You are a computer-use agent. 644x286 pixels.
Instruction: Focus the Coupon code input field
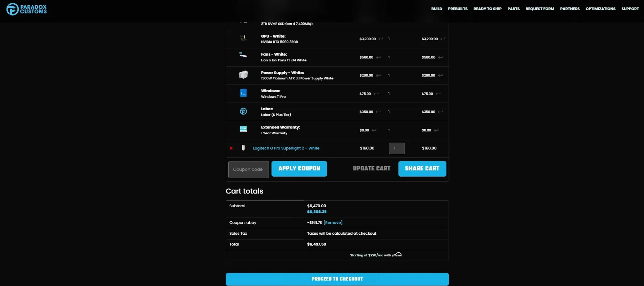click(x=248, y=169)
